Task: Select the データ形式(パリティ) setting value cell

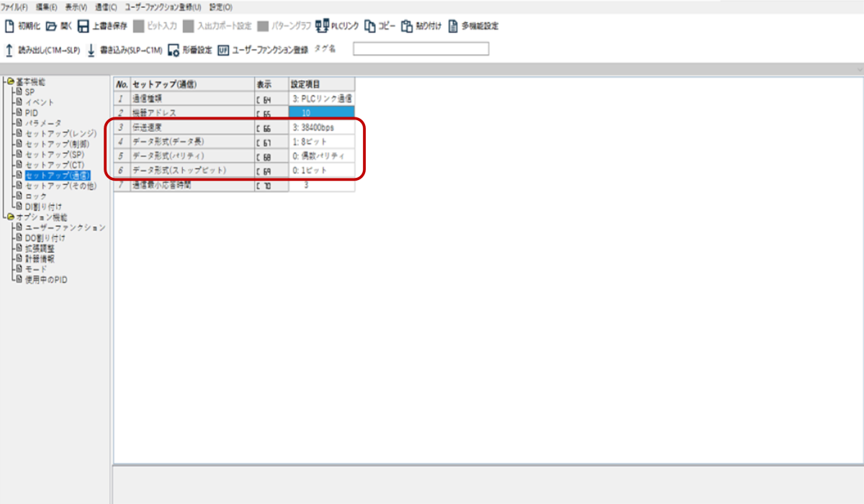Action: (321, 156)
